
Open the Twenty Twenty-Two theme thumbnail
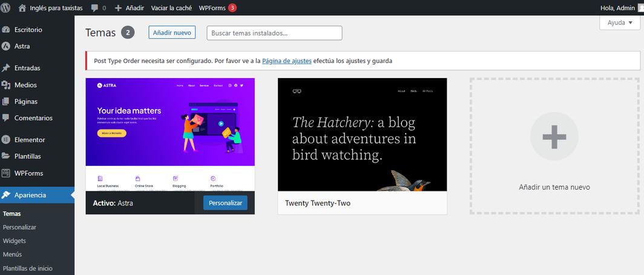tap(362, 134)
